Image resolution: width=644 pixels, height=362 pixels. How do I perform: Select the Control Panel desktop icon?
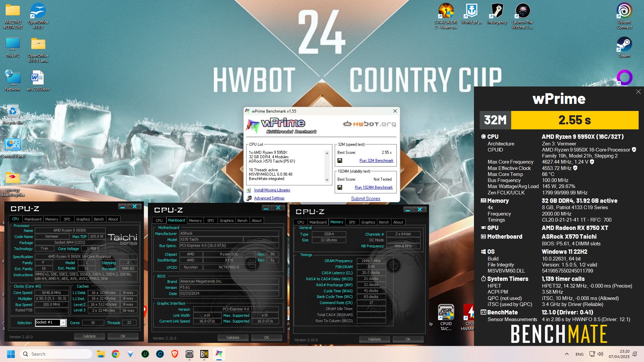[12, 147]
